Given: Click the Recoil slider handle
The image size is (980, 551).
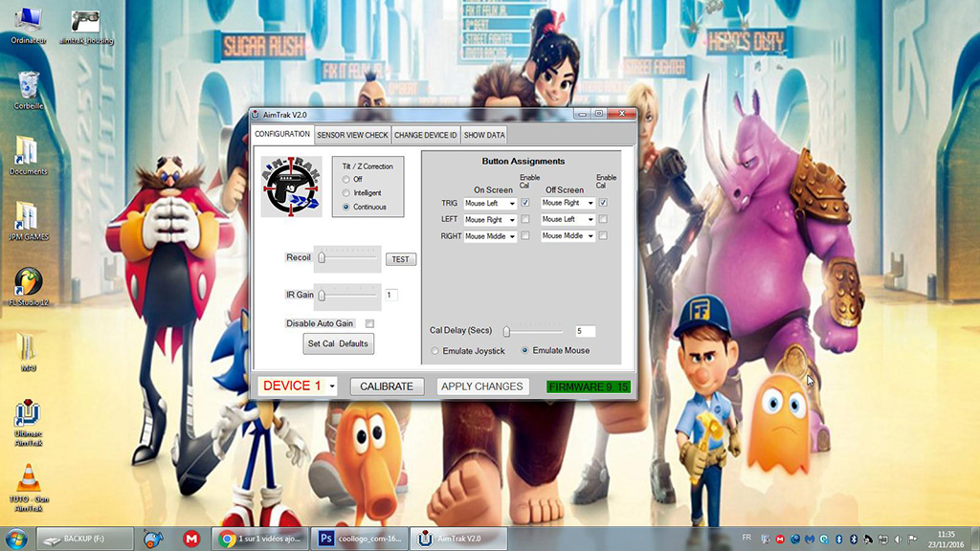Looking at the screenshot, I should point(322,257).
